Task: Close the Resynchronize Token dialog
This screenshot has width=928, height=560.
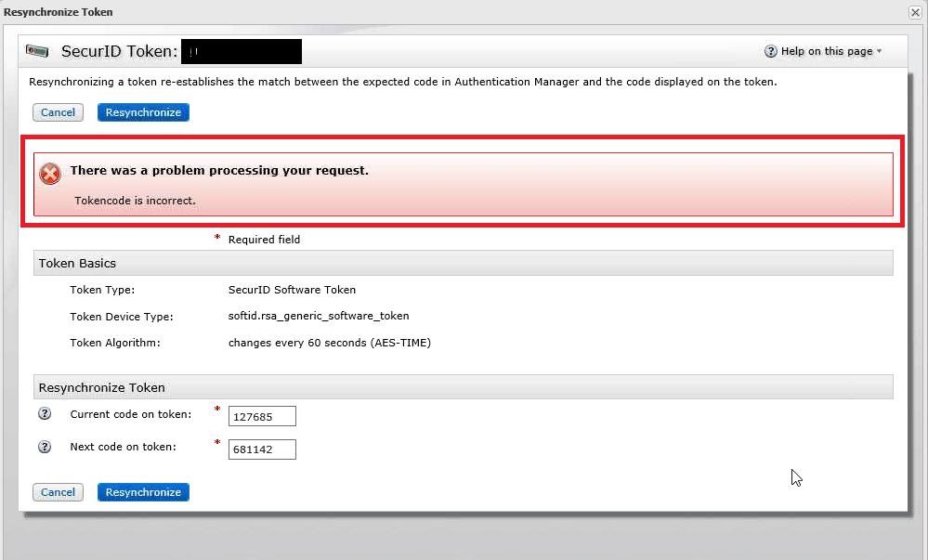Action: pos(915,12)
